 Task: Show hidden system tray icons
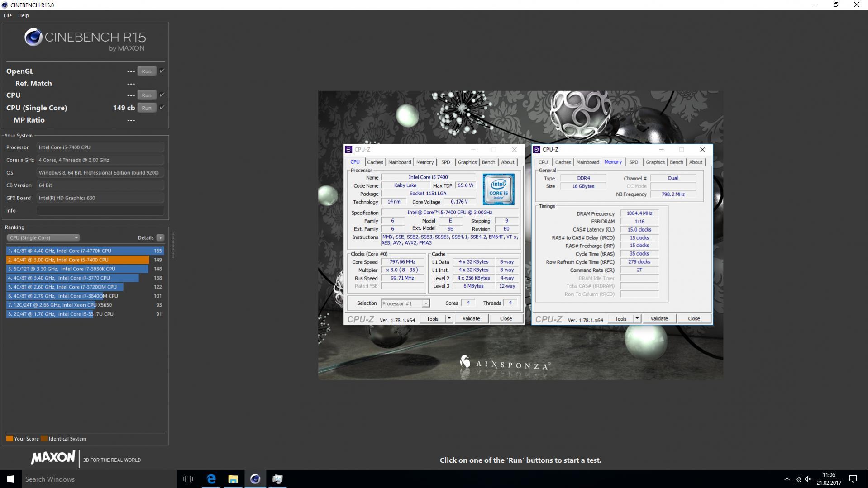tap(787, 479)
